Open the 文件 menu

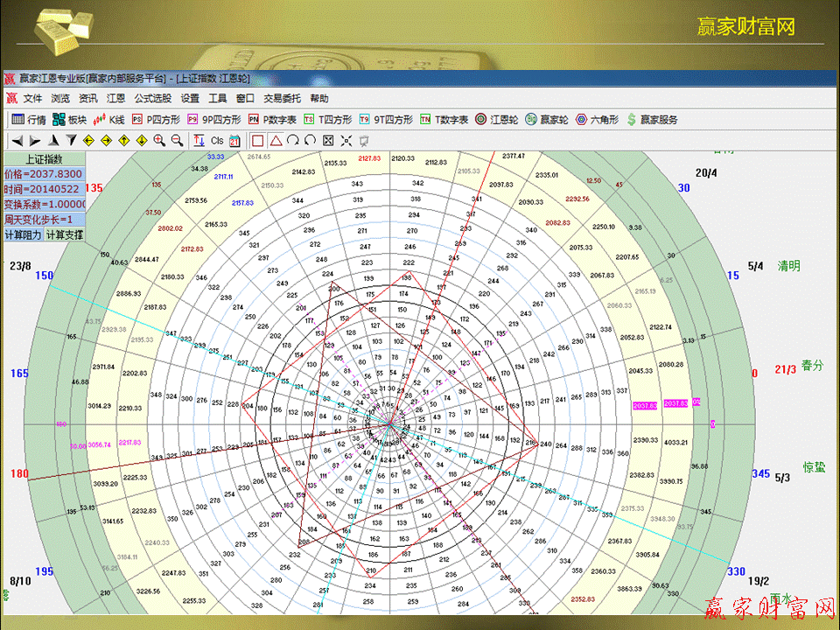coord(32,99)
